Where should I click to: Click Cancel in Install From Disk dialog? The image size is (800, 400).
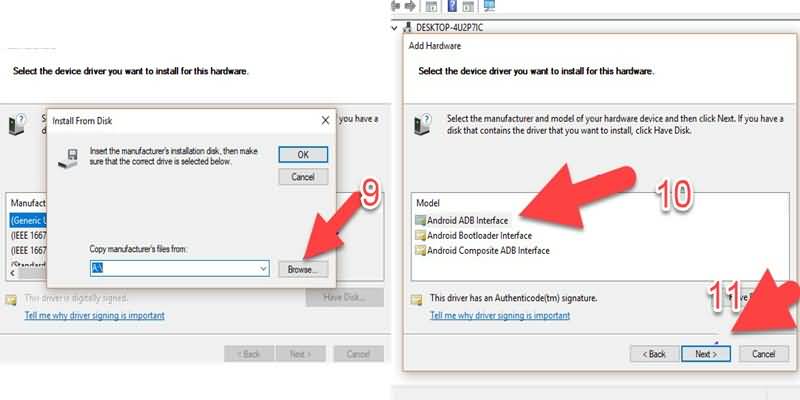point(303,177)
